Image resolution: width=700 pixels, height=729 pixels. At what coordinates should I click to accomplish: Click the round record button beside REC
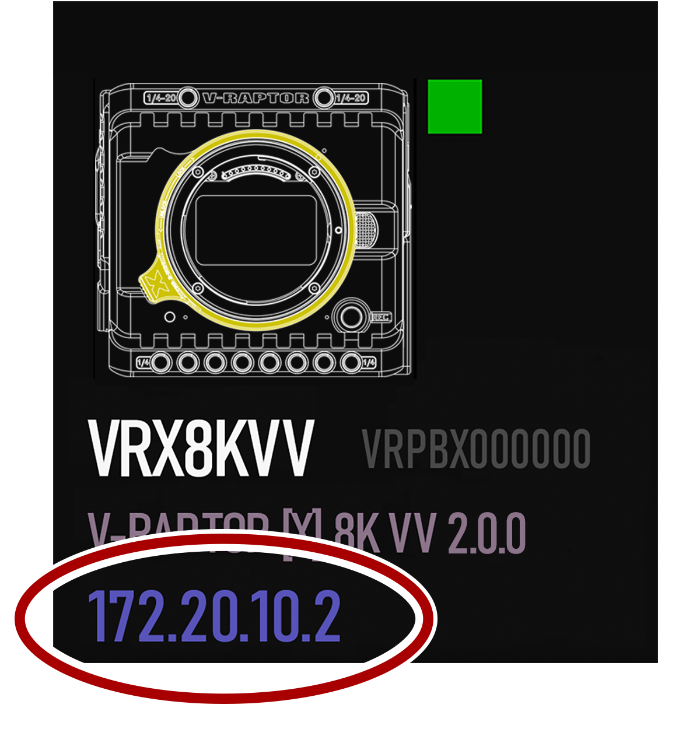351,317
